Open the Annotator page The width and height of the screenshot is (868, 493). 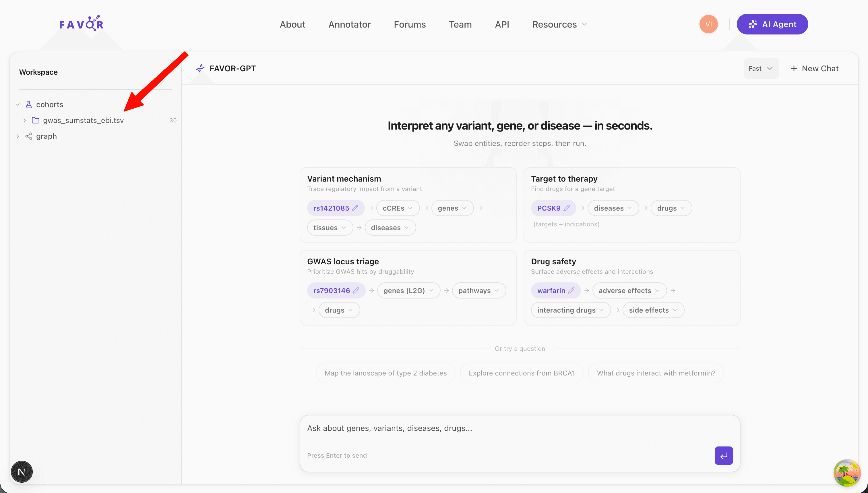[x=349, y=24]
